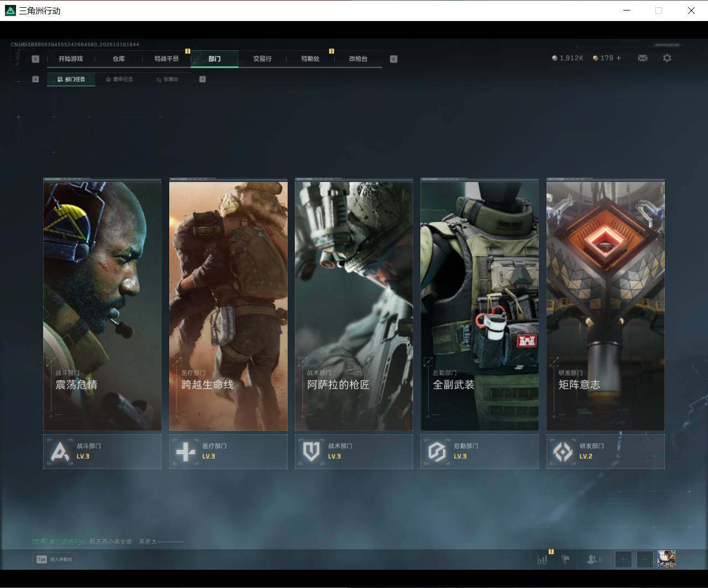Open the 阿萨拉的枪匠 tactical card
This screenshot has height=588, width=708.
pyautogui.click(x=354, y=305)
